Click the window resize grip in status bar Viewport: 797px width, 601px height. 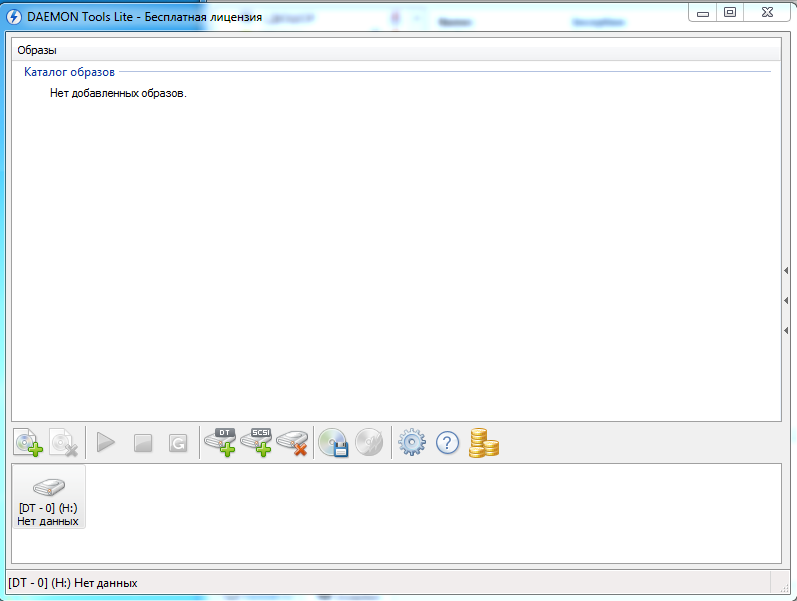point(784,587)
